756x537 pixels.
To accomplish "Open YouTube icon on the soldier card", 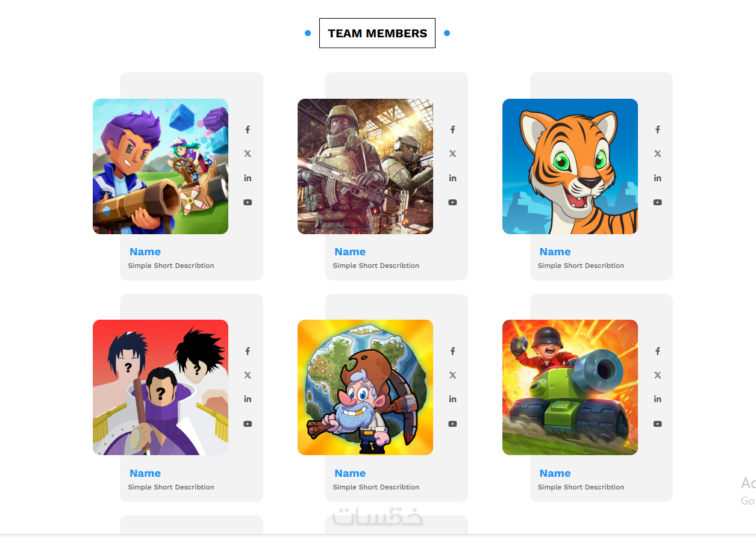I will [x=452, y=202].
